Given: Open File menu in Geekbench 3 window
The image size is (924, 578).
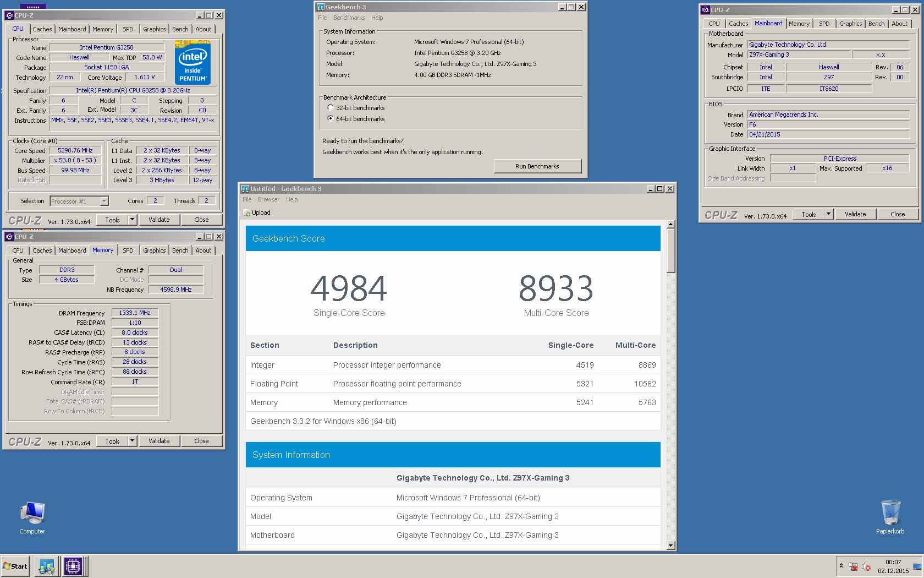Looking at the screenshot, I should [x=322, y=18].
